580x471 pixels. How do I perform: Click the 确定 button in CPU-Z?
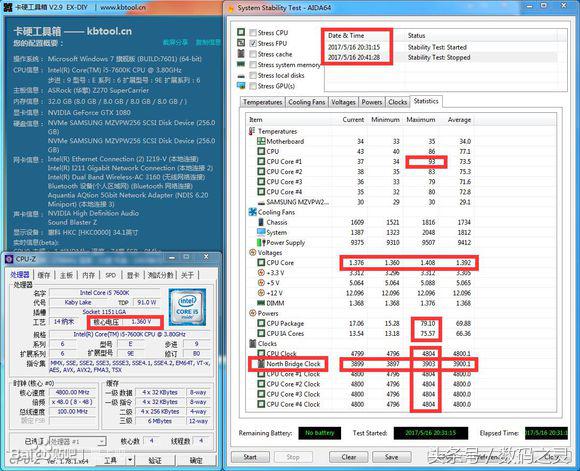[x=196, y=460]
